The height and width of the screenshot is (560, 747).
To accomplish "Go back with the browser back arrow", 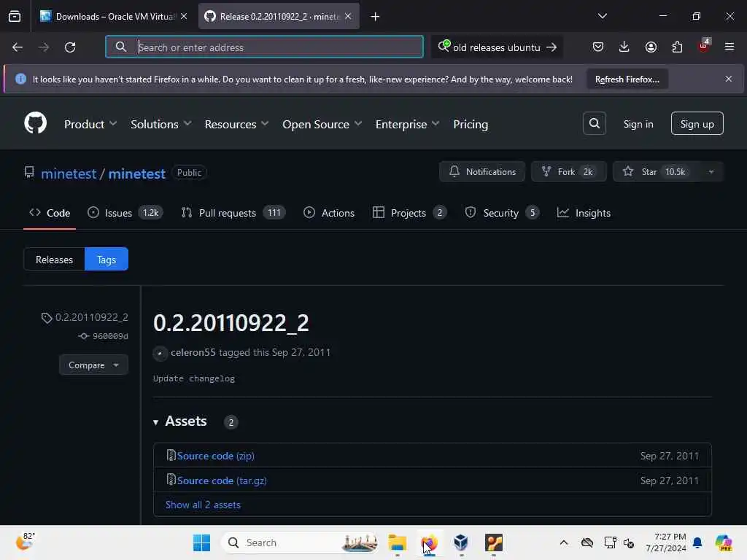I will [18, 47].
